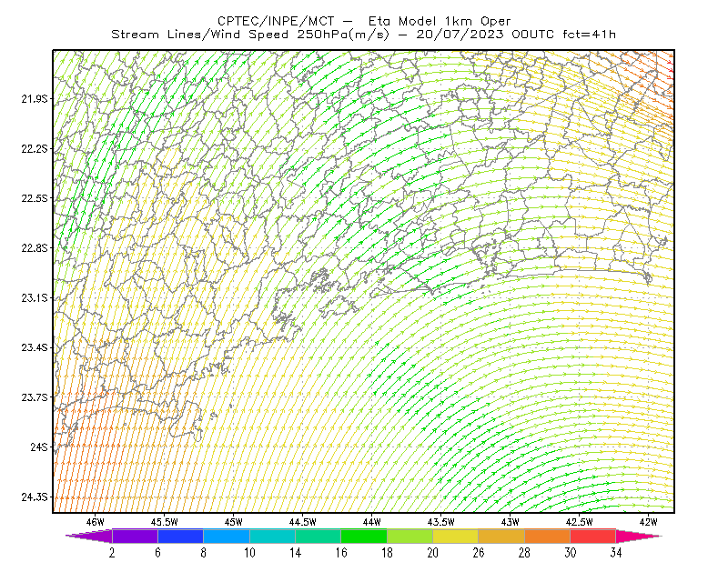
Task: Click the longitude label 42.5W
Action: [x=580, y=522]
